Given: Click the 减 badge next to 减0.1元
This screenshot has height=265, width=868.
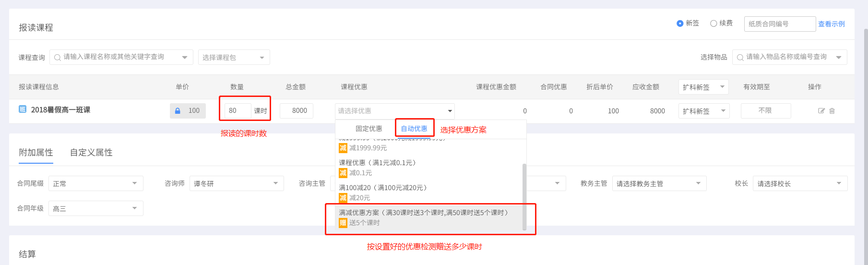Looking at the screenshot, I should (343, 173).
